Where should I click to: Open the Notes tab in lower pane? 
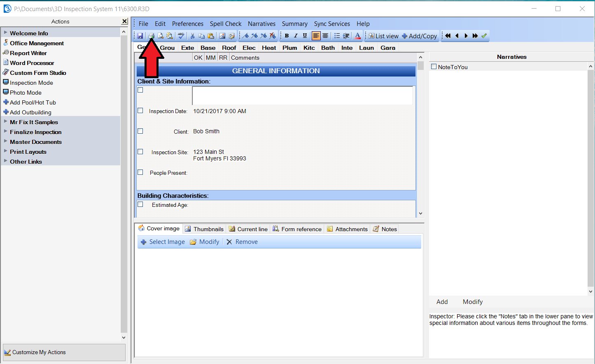tap(385, 229)
